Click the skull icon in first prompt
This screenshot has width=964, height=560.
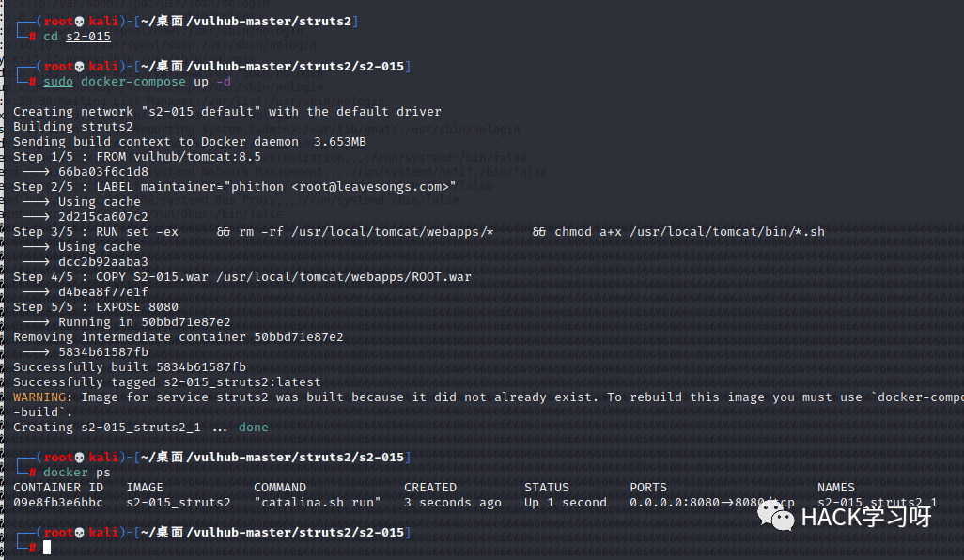[x=79, y=22]
